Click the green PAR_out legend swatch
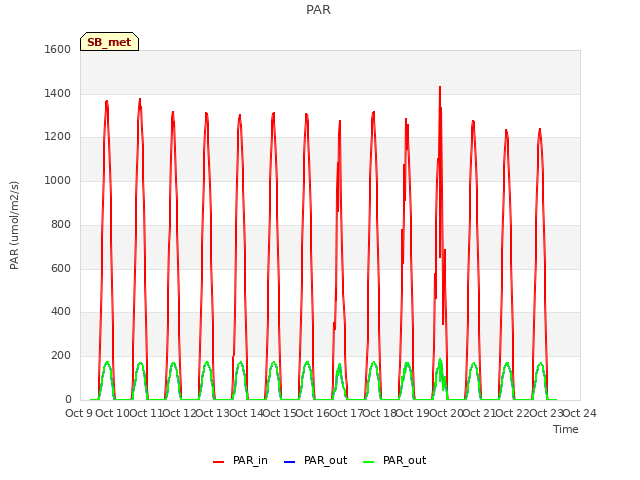 369,462
